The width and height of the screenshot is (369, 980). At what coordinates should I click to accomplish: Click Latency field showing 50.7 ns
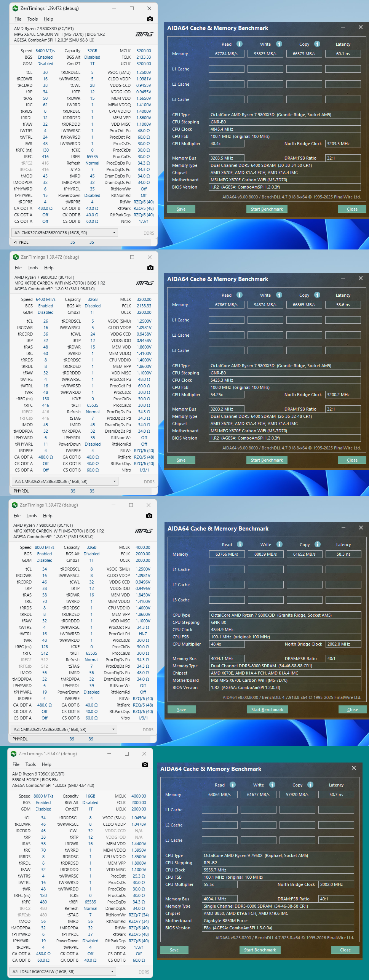[336, 795]
